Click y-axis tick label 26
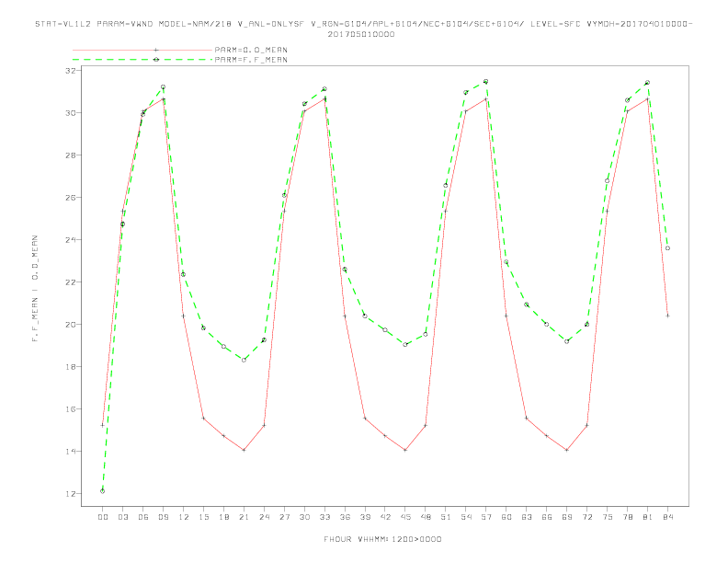The width and height of the screenshot is (728, 563). click(71, 198)
